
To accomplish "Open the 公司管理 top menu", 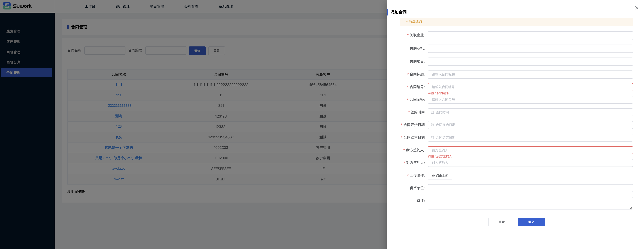I will tap(191, 6).
